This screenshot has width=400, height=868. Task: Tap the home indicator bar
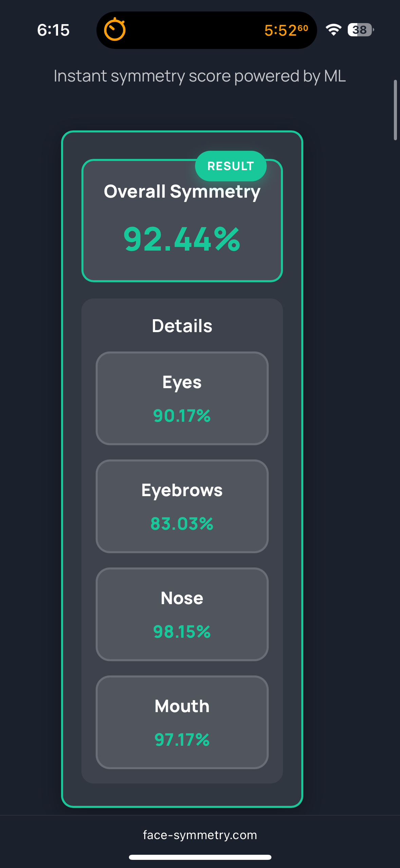(200, 857)
